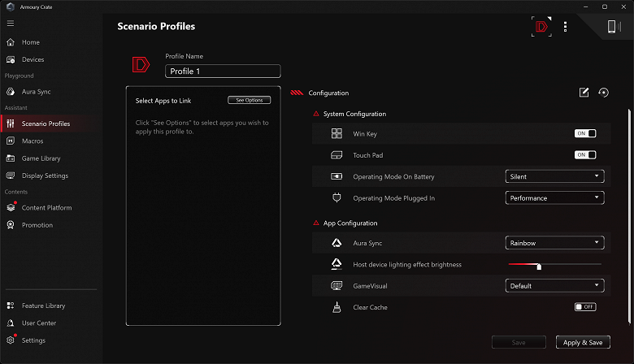Screen dimensions: 634x364
Task: Open the three-dot more options menu
Action: [566, 27]
